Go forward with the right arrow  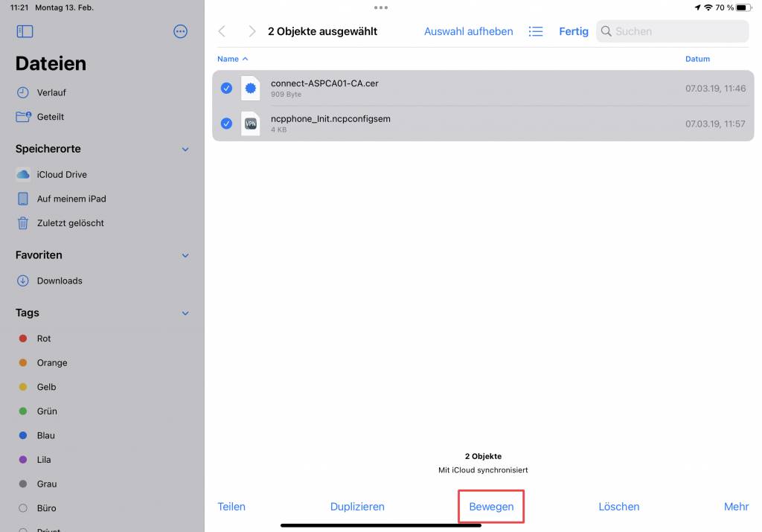tap(252, 31)
